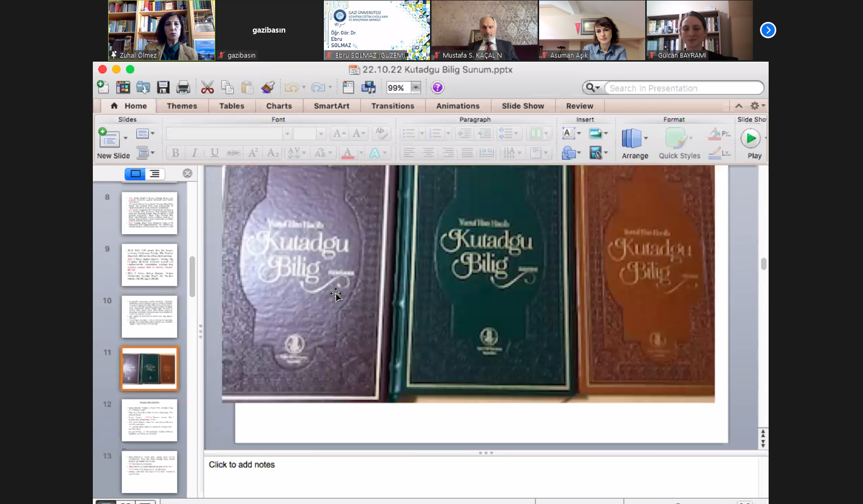The height and width of the screenshot is (504, 863).
Task: Collapse the ribbon with the chevron
Action: pyautogui.click(x=739, y=106)
